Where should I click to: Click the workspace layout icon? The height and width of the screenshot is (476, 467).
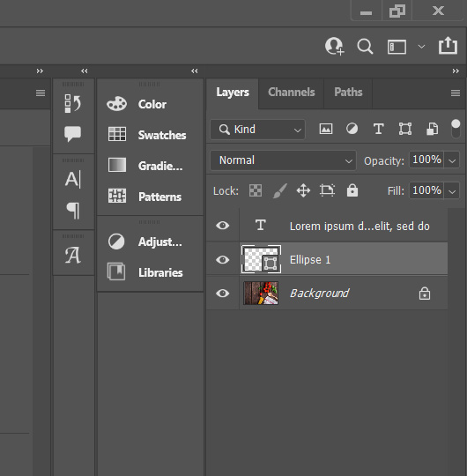pyautogui.click(x=397, y=47)
